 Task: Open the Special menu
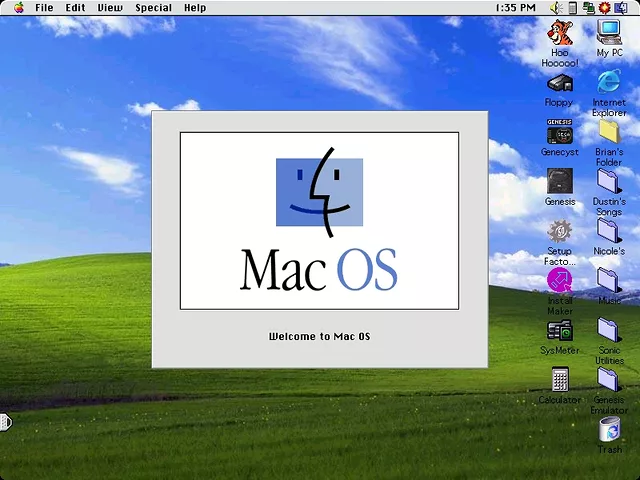pyautogui.click(x=153, y=8)
